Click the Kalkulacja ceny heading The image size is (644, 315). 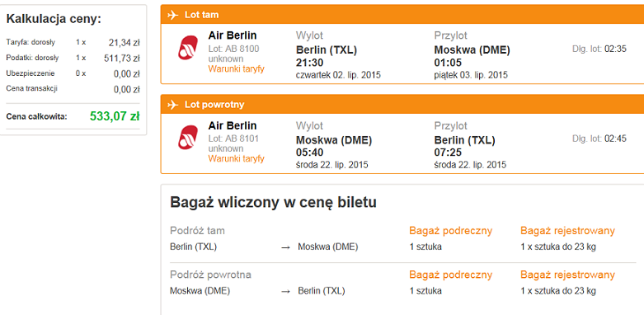[54, 19]
